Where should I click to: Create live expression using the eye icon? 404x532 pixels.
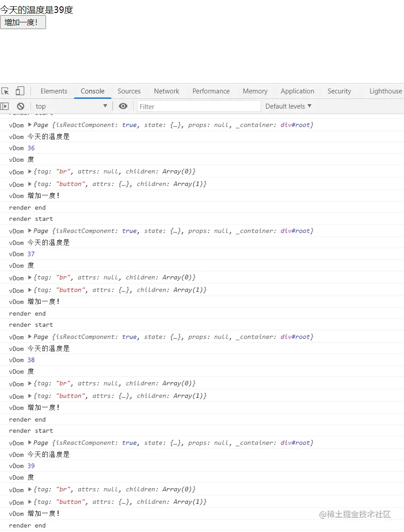pyautogui.click(x=123, y=106)
